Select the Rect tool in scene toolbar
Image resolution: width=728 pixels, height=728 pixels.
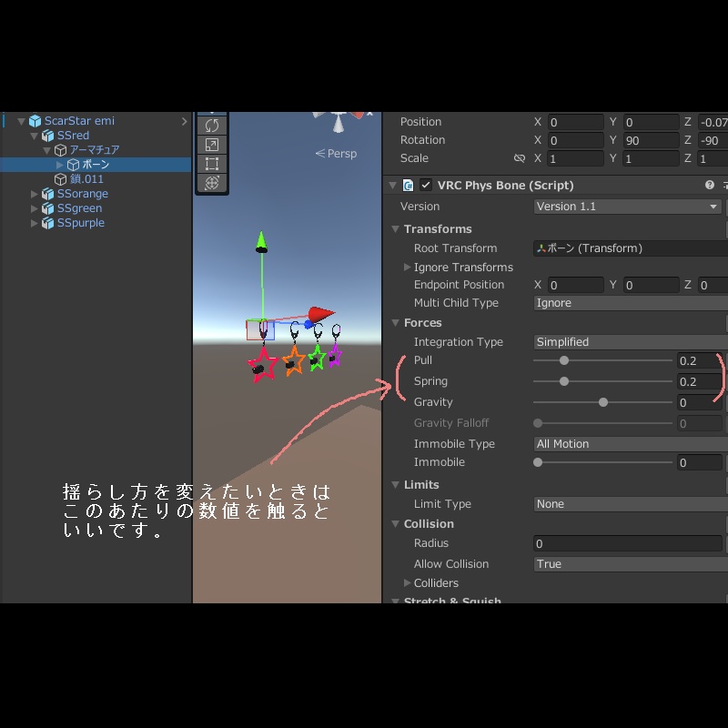[x=212, y=164]
